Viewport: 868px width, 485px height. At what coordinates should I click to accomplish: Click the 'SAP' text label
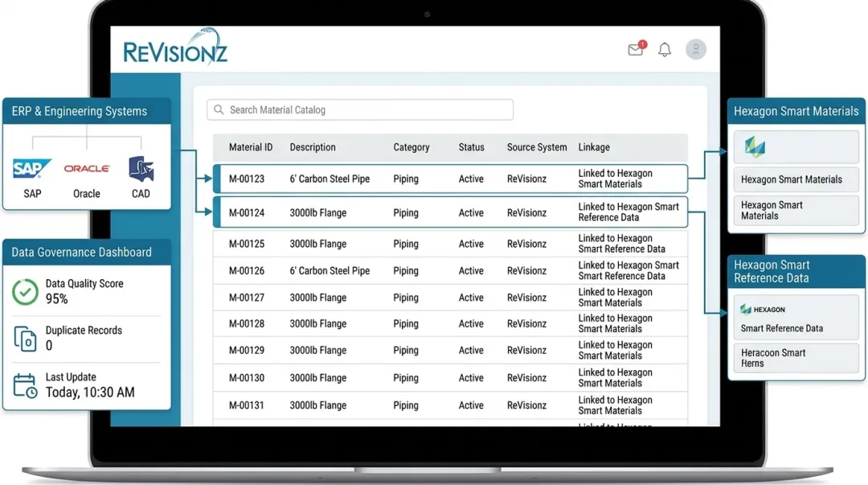pyautogui.click(x=32, y=194)
